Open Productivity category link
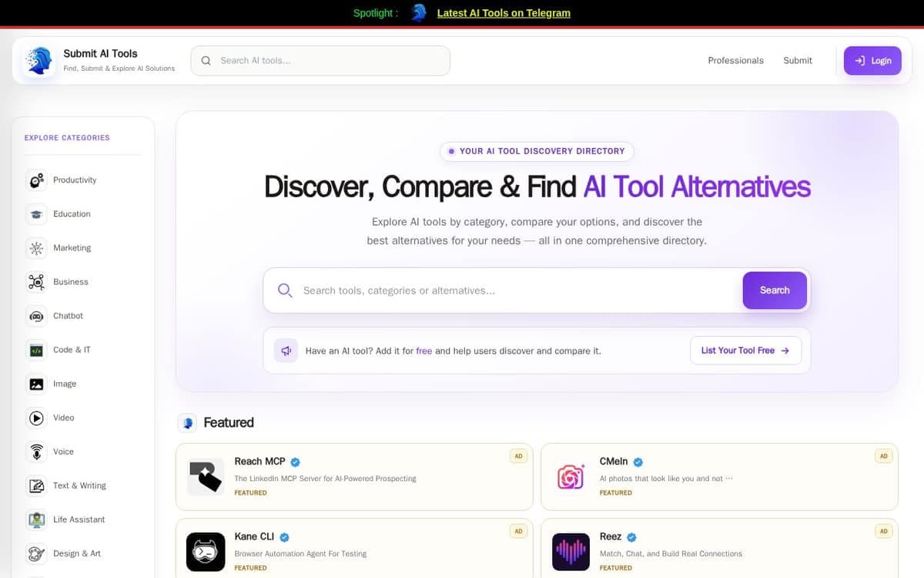 pos(75,180)
